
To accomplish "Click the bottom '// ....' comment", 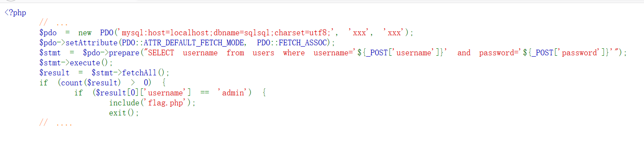I will 55,123.
